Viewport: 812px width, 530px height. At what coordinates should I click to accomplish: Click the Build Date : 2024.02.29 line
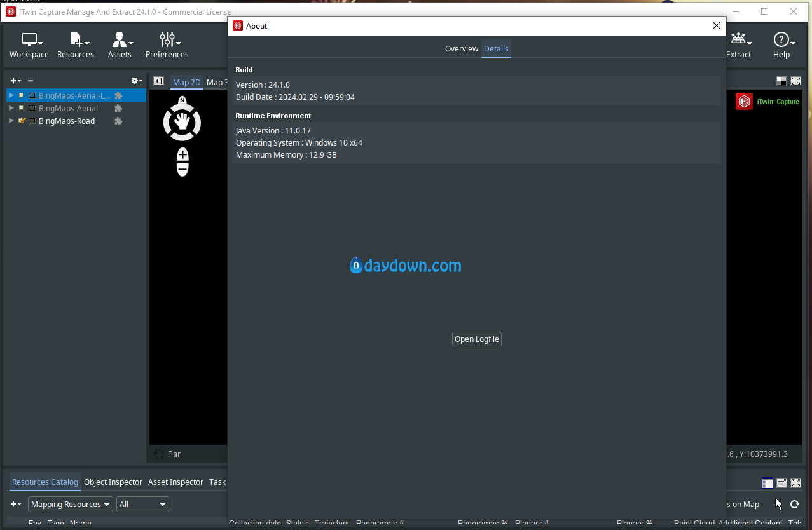pyautogui.click(x=295, y=97)
